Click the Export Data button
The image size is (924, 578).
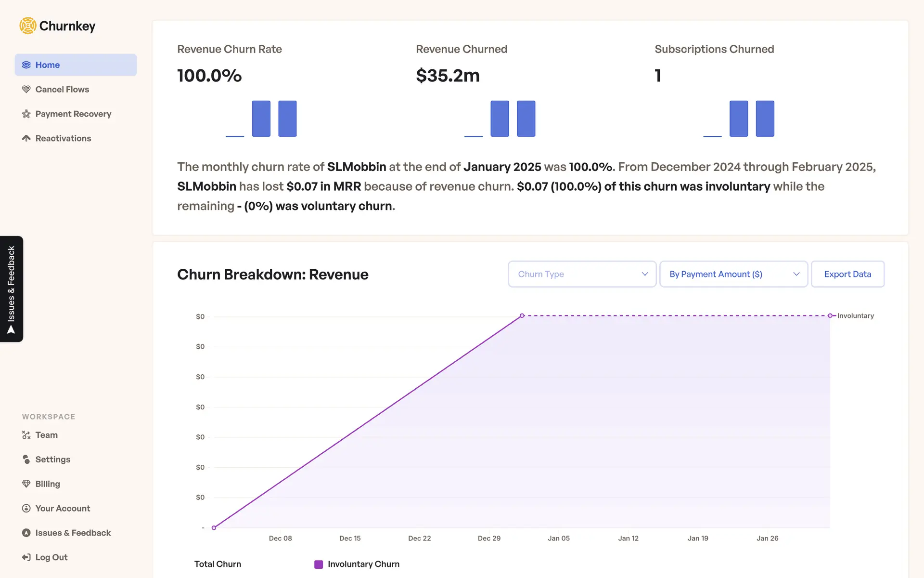847,274
